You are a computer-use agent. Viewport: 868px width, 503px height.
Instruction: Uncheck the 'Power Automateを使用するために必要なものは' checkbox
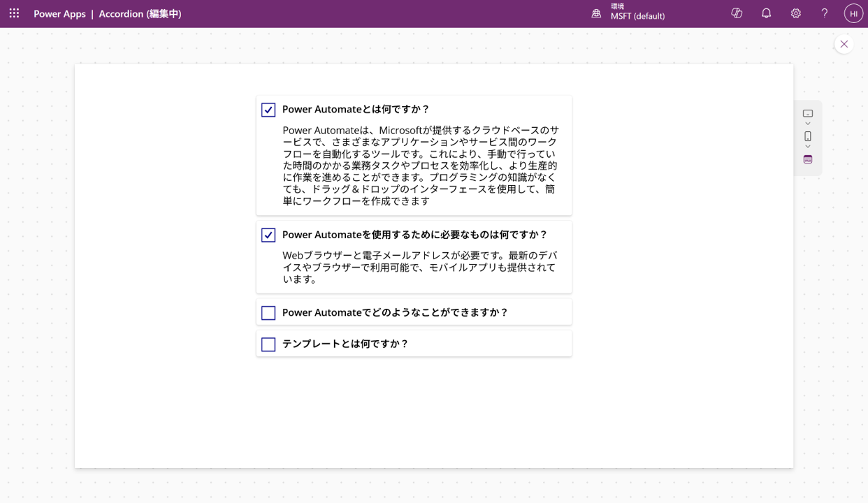(x=268, y=235)
